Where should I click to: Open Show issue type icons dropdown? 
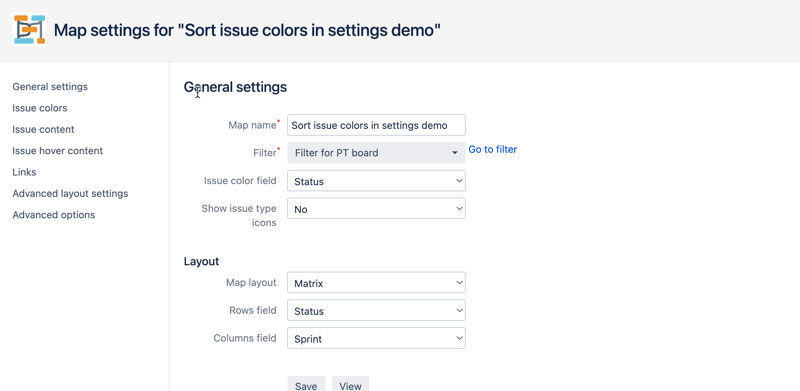pyautogui.click(x=376, y=208)
